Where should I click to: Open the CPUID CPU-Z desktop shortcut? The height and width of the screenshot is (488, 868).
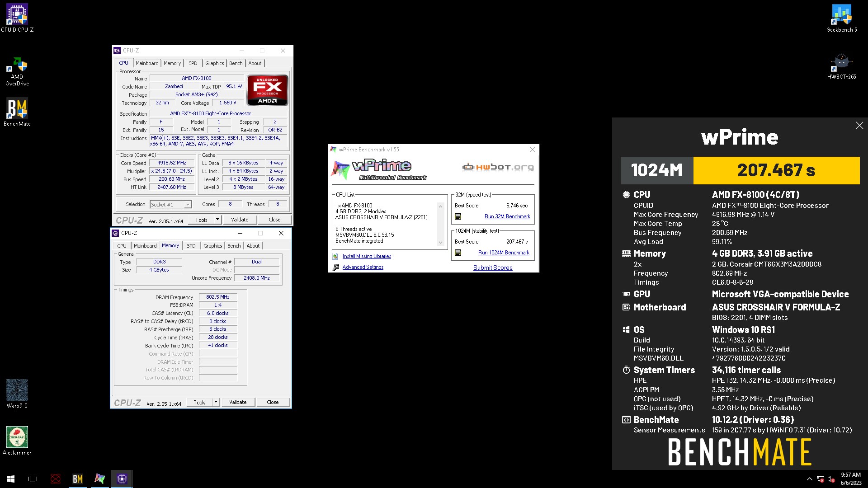click(x=17, y=18)
